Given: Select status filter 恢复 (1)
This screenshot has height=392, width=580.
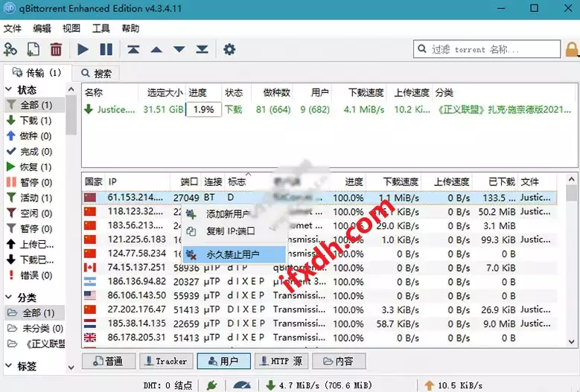Looking at the screenshot, I should click(35, 167).
